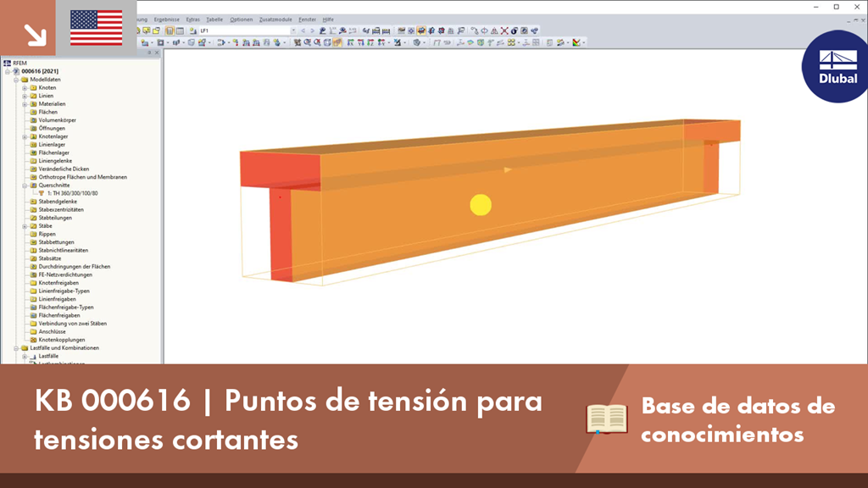Select the Flächen tree item
Screen dimensions: 868x488
click(47, 113)
